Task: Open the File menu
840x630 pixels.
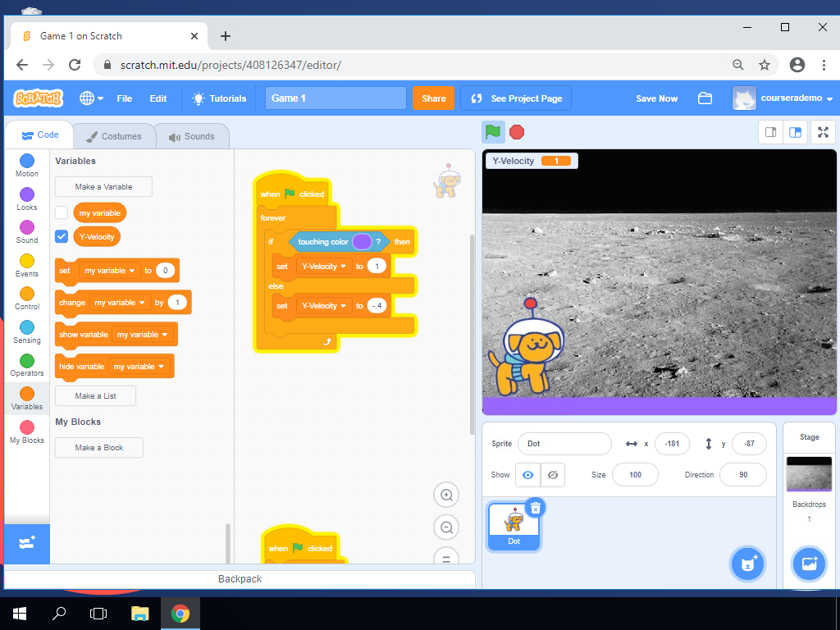Action: tap(125, 98)
